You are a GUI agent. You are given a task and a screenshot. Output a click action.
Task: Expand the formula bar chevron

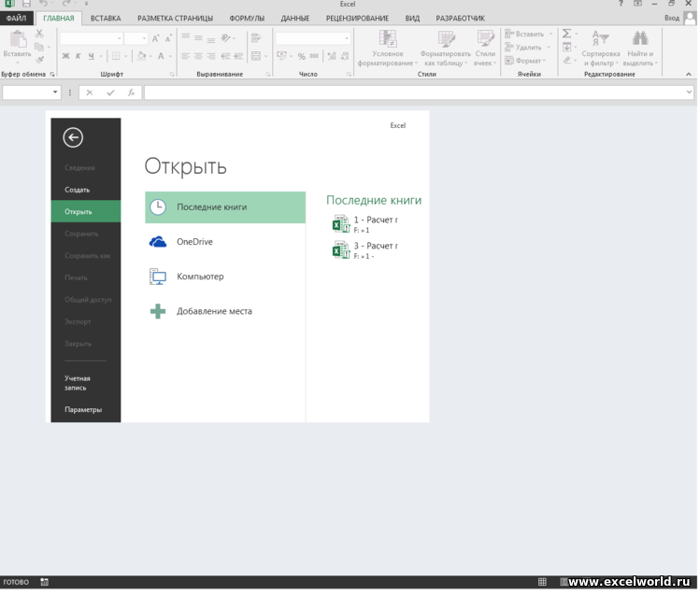click(689, 92)
